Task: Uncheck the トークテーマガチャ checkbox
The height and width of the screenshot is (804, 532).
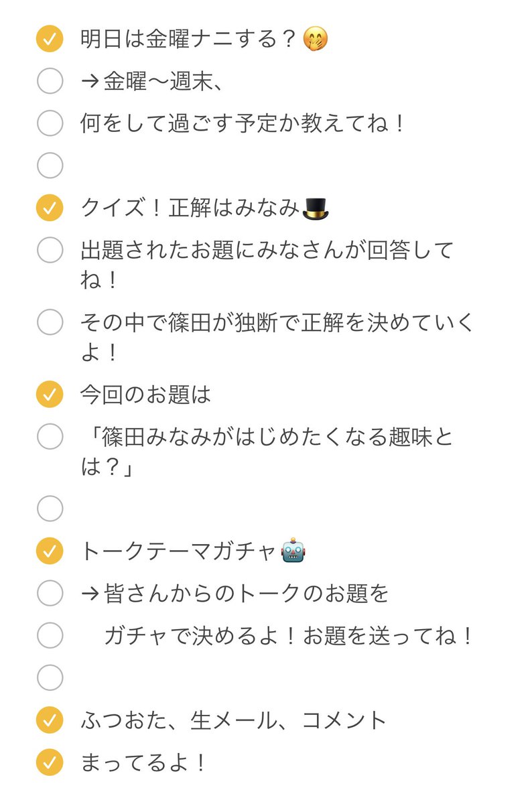Action: click(49, 551)
